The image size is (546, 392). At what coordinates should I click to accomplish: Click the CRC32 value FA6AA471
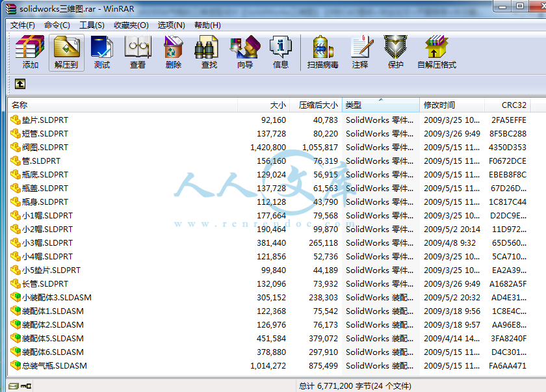[508, 365]
